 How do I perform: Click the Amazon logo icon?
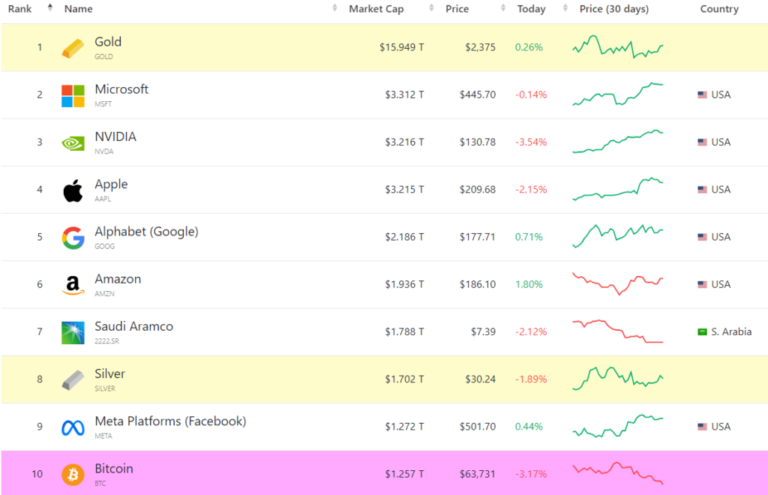(73, 285)
